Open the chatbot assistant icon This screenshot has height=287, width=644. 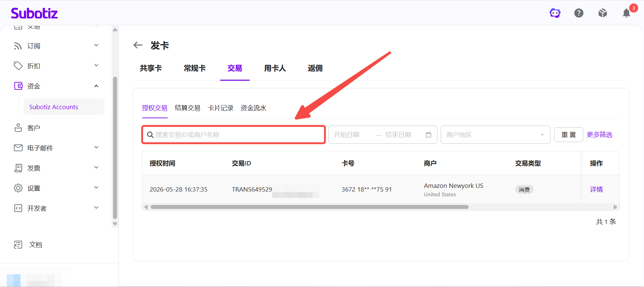click(x=555, y=13)
